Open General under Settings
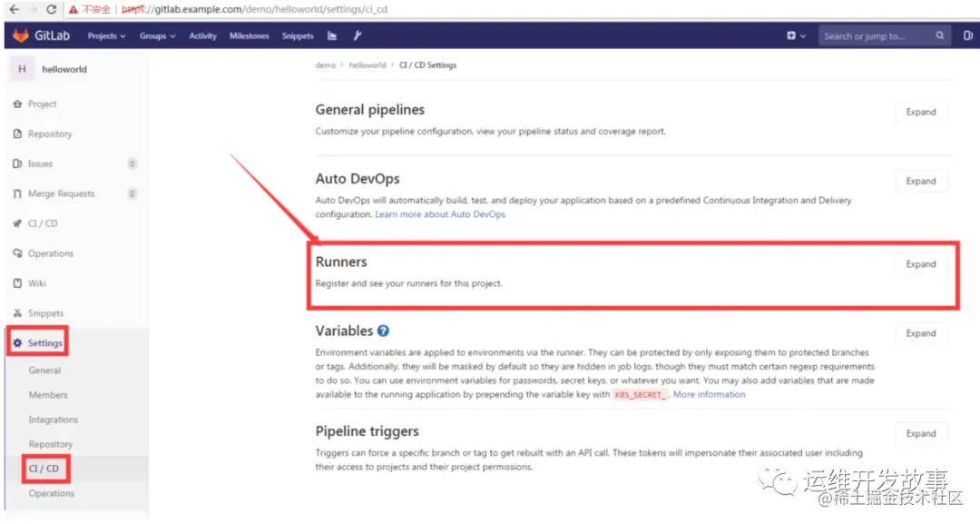The height and width of the screenshot is (524, 980). [44, 371]
